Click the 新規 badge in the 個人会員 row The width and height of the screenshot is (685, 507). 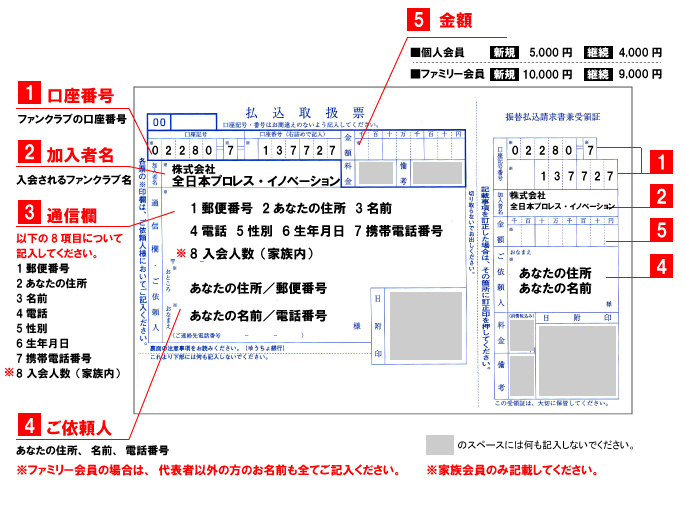pyautogui.click(x=505, y=53)
